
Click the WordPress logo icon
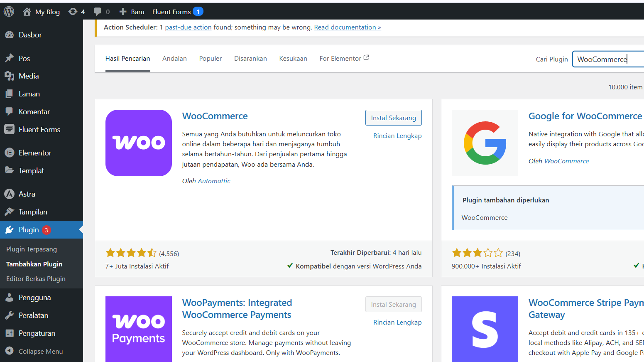(x=9, y=12)
